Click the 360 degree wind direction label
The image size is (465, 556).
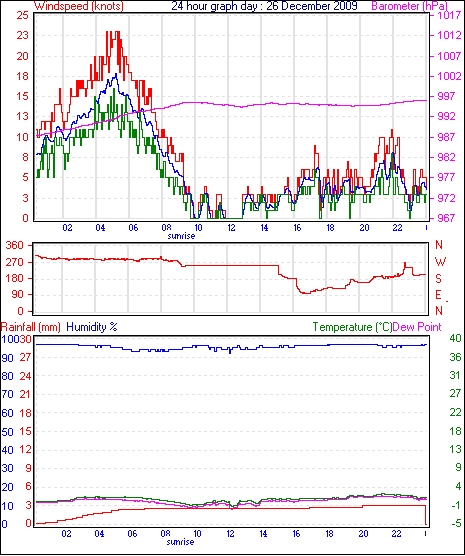click(15, 245)
